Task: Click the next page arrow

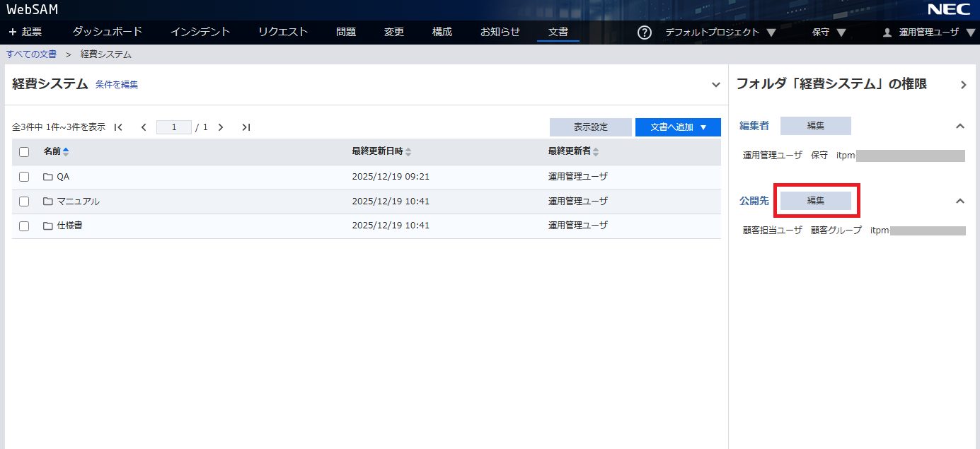Action: pyautogui.click(x=221, y=127)
